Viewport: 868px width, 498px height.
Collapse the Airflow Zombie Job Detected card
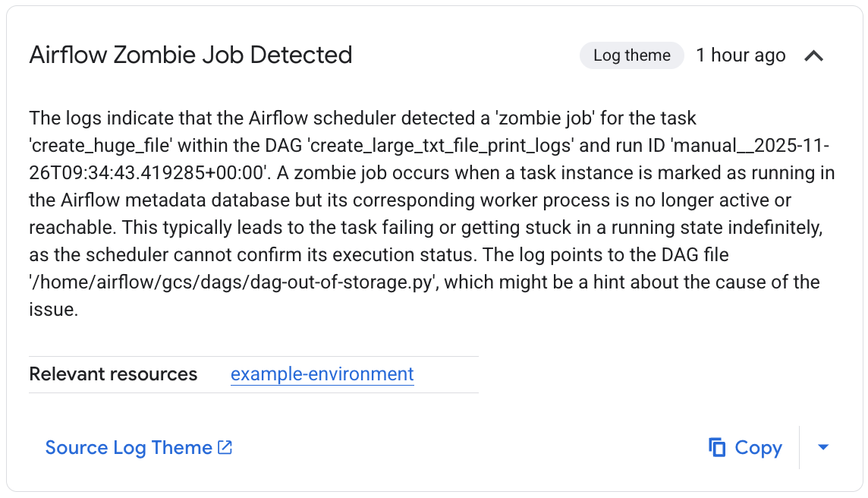[814, 55]
